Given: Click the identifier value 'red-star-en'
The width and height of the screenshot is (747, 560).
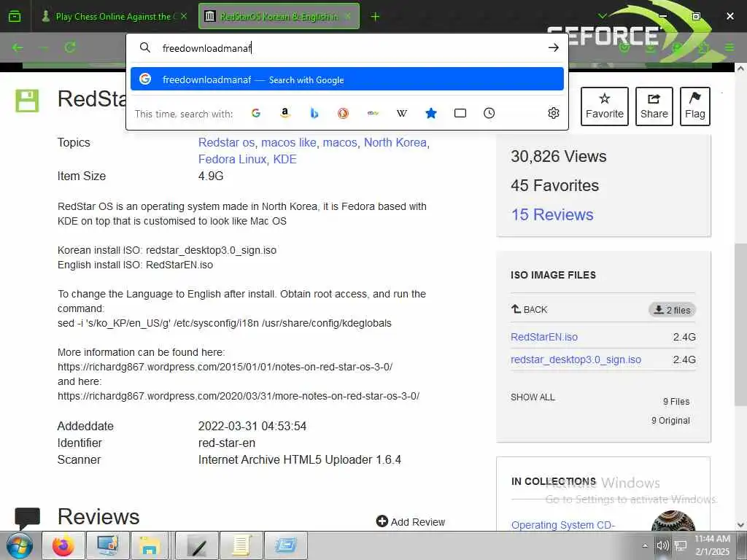Looking at the screenshot, I should (x=227, y=443).
